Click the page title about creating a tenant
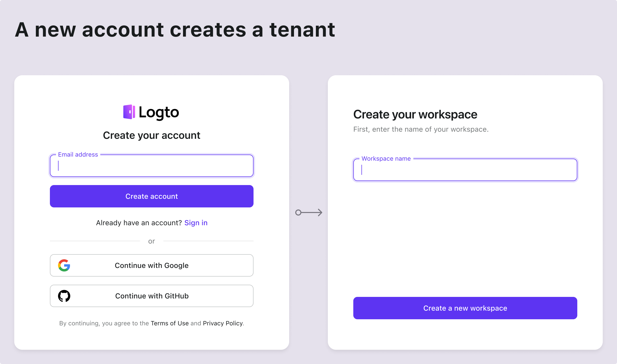The width and height of the screenshot is (617, 364). [175, 30]
